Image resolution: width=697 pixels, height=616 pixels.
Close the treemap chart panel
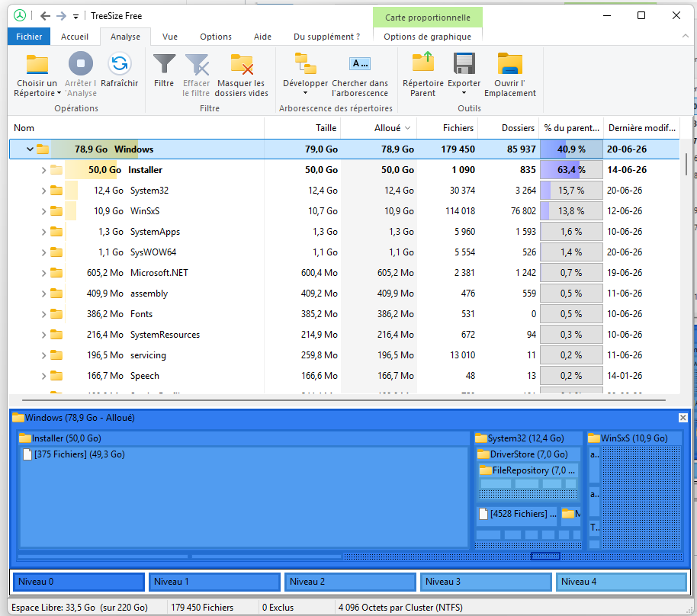pyautogui.click(x=683, y=418)
